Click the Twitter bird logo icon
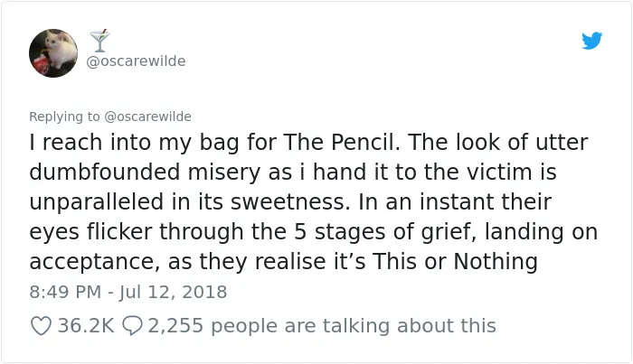Image resolution: width=633 pixels, height=364 pixels. point(591,41)
